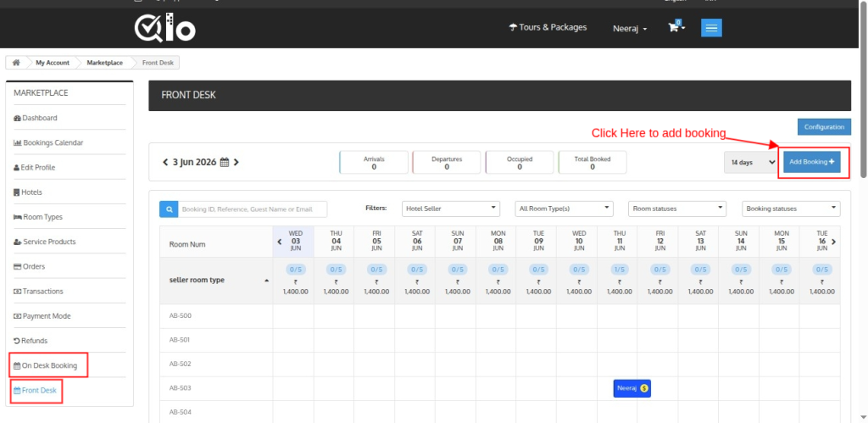Image resolution: width=868 pixels, height=423 pixels.
Task: Open the shopping cart icon
Action: [674, 27]
